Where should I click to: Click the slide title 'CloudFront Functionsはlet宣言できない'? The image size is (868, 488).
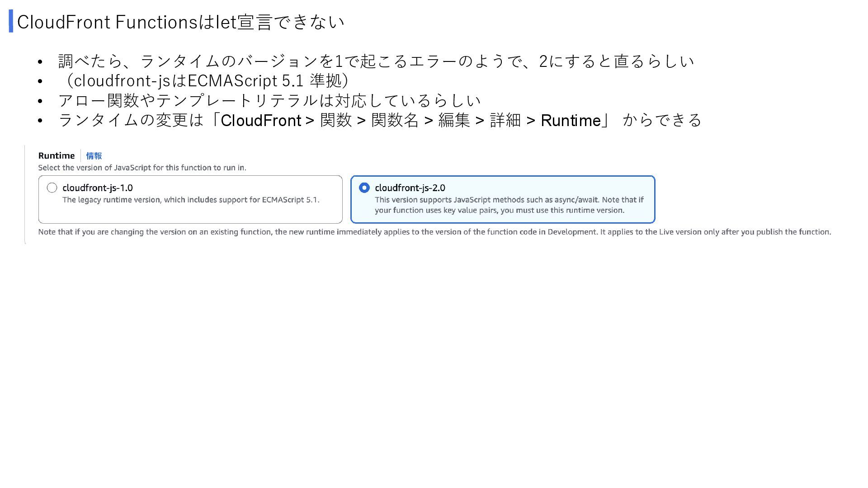click(x=181, y=22)
